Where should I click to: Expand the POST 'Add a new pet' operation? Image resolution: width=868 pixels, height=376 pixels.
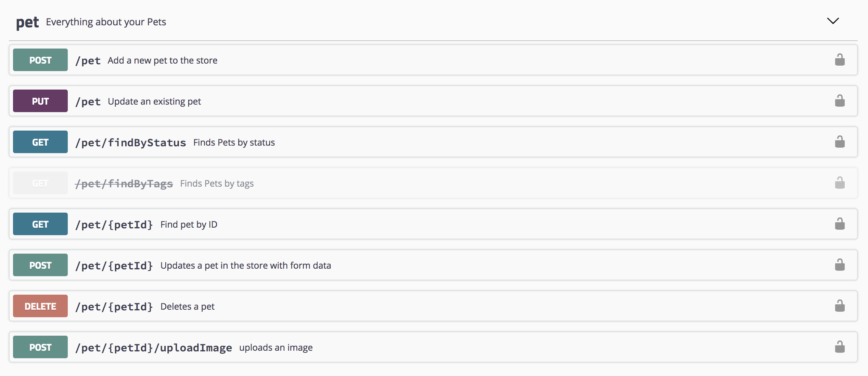click(162, 61)
